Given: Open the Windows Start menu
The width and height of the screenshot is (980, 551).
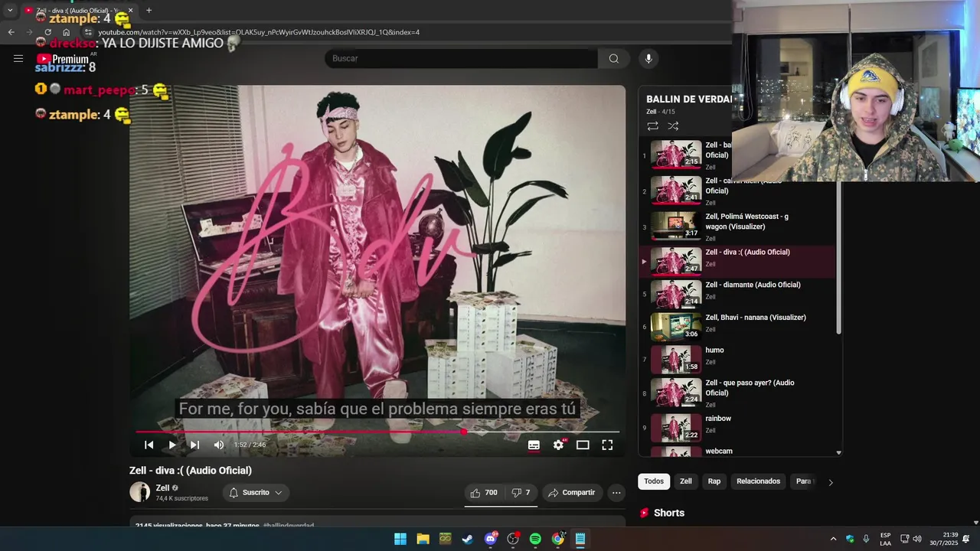Looking at the screenshot, I should point(400,539).
